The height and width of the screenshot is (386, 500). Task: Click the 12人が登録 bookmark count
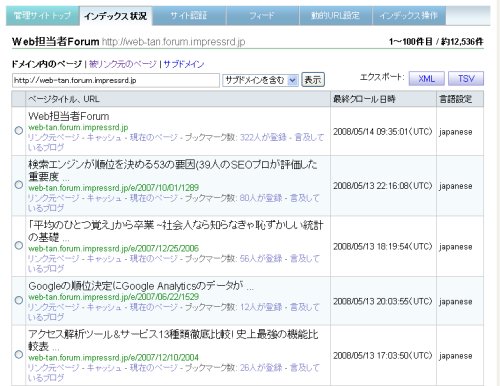(x=261, y=307)
